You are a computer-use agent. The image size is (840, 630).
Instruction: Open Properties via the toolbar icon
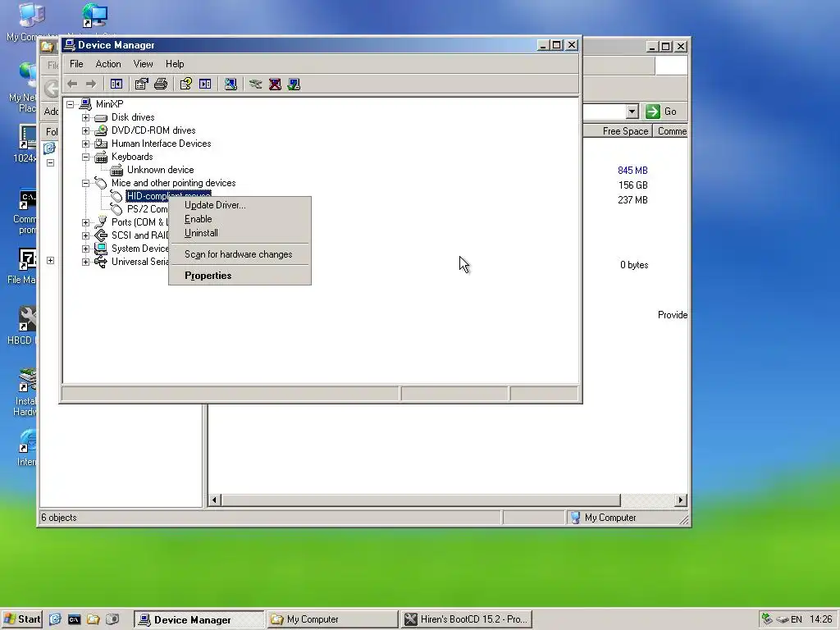(x=141, y=84)
